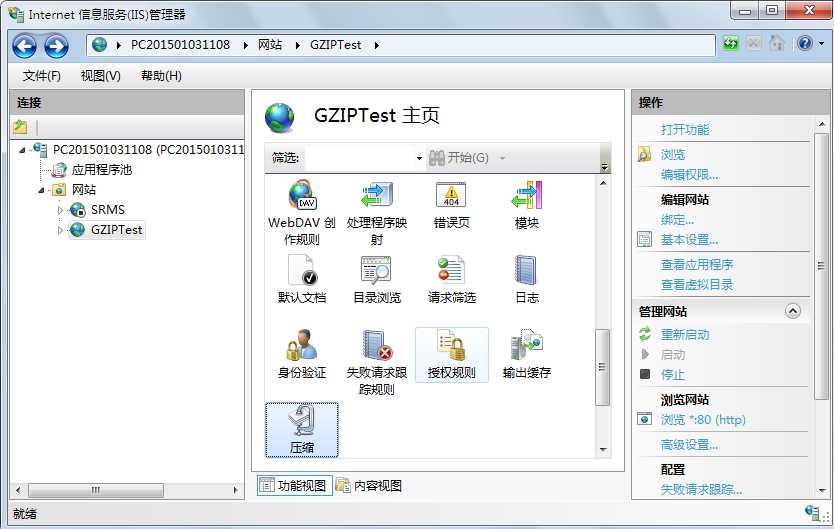Collapse the 网站 tree node
The height and width of the screenshot is (529, 834).
click(x=41, y=190)
